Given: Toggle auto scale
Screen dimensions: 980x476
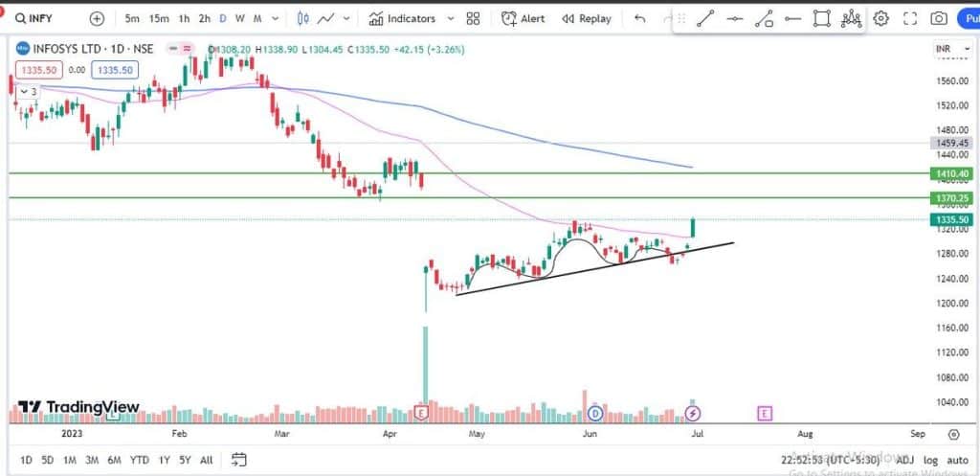Looking at the screenshot, I should pos(957,461).
